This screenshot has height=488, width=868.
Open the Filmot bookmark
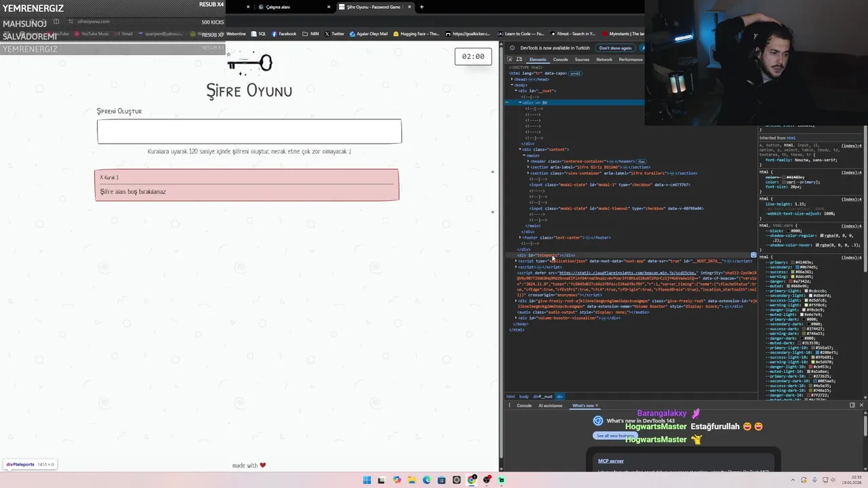[572, 34]
